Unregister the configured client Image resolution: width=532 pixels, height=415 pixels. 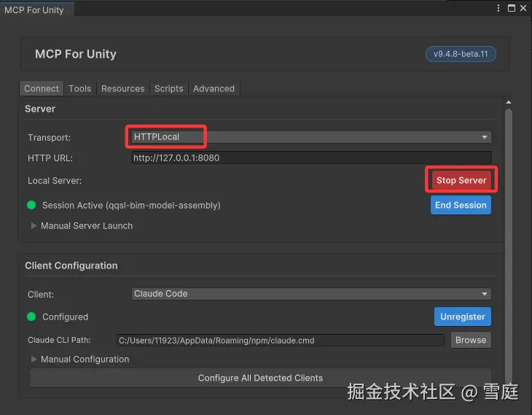463,317
